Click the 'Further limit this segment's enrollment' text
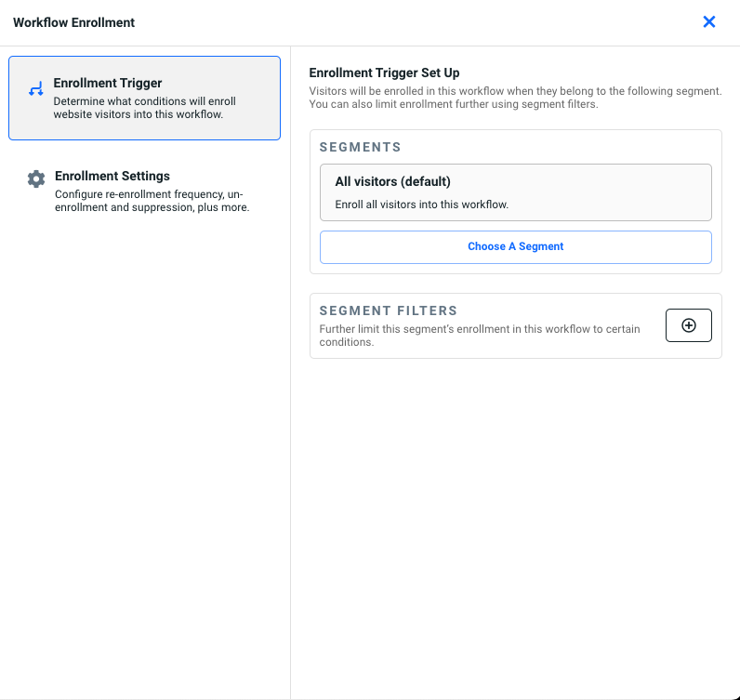The width and height of the screenshot is (740, 700). pos(479,329)
